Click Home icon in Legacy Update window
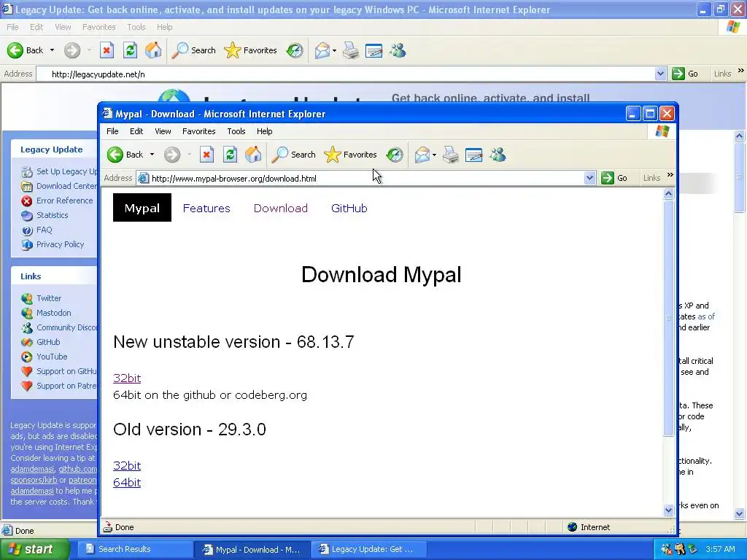Image resolution: width=747 pixels, height=560 pixels. click(153, 50)
